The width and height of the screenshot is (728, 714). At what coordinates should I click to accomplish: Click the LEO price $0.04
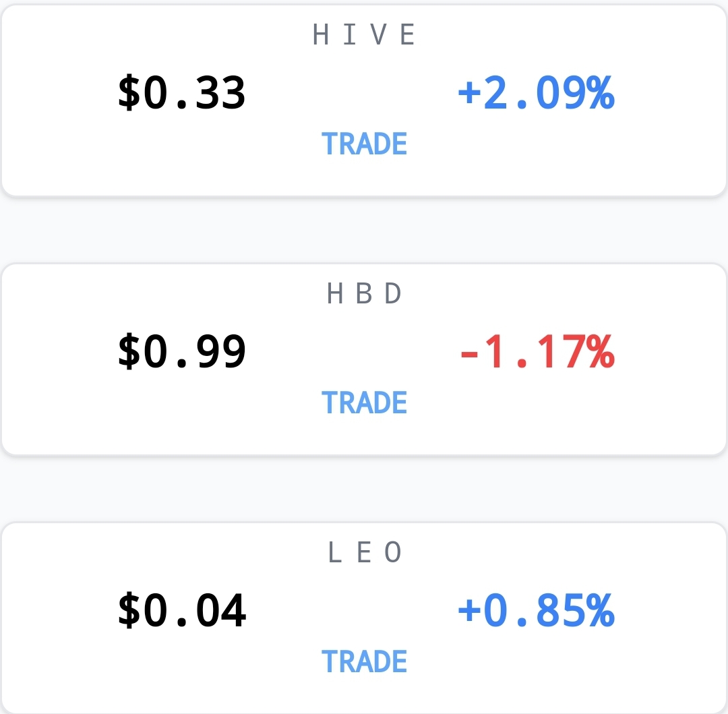(181, 610)
